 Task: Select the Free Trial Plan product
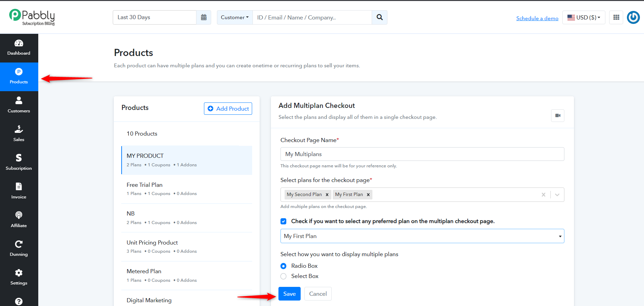[187, 189]
